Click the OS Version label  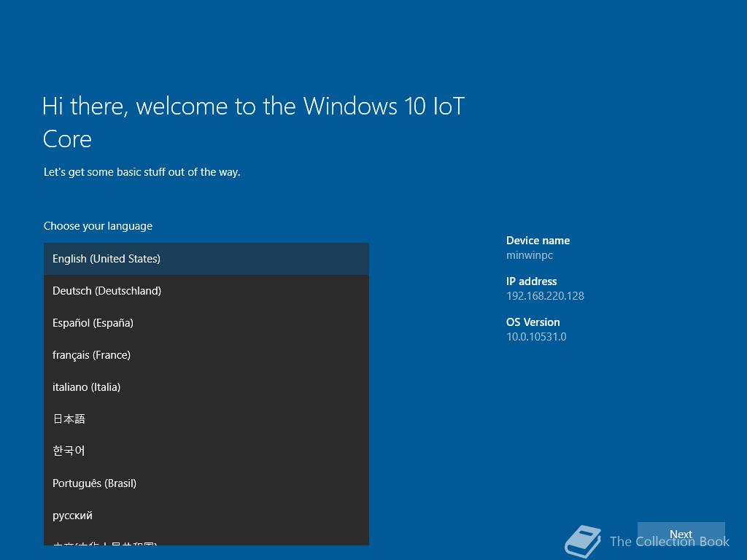pyautogui.click(x=533, y=322)
